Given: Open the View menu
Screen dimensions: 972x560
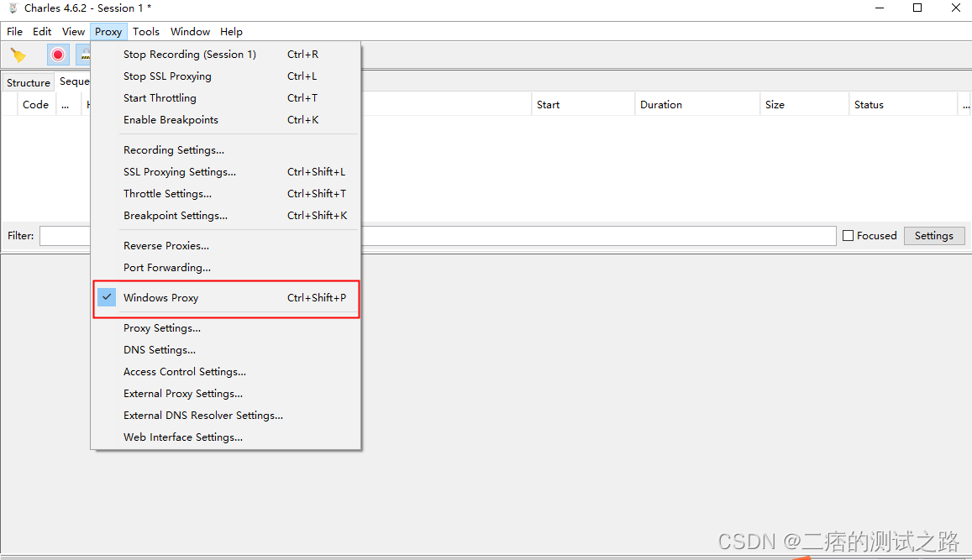Looking at the screenshot, I should [73, 32].
